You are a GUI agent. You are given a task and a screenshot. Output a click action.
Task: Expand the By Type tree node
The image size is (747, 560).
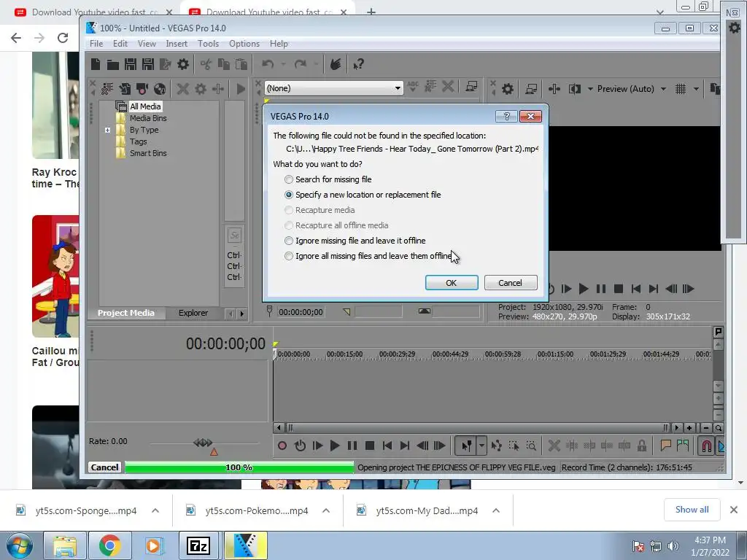point(108,130)
